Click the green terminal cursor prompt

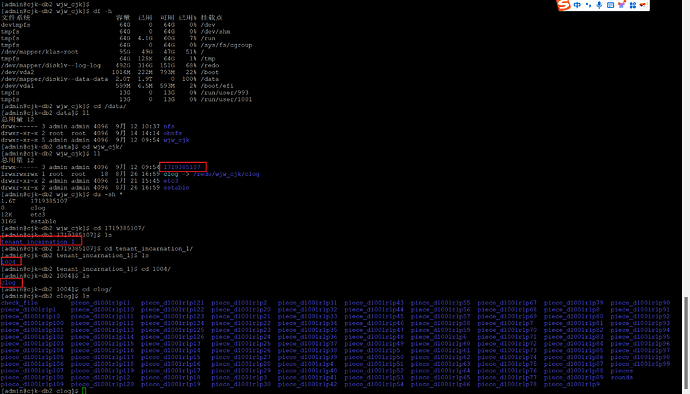84,391
